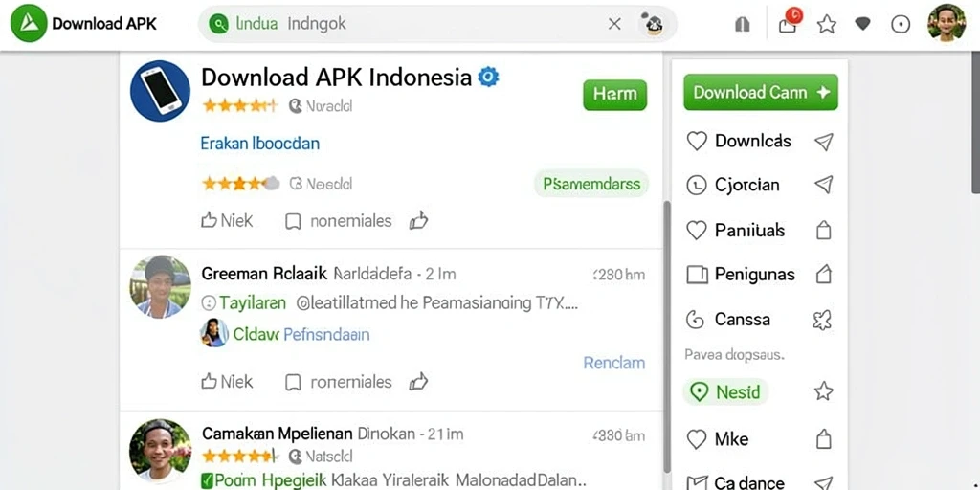Click the blue verified badge next to title

coord(488,77)
